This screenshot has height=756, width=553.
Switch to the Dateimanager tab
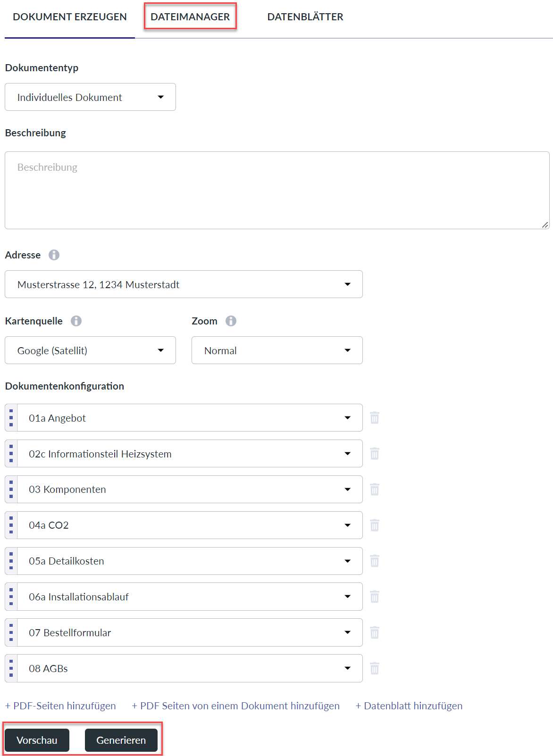(x=190, y=17)
